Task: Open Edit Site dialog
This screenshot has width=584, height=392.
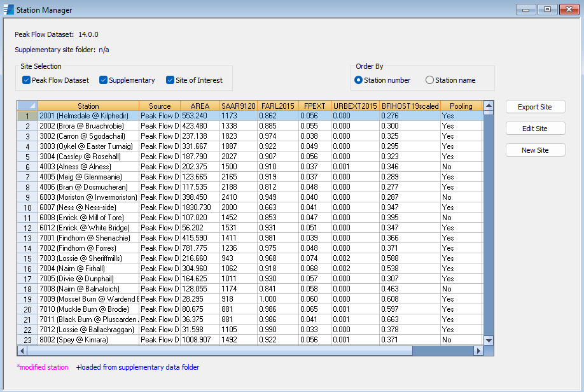Action: pos(535,129)
